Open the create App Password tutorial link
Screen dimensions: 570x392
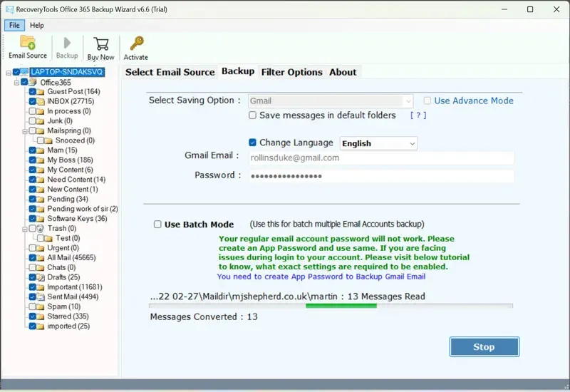321,277
